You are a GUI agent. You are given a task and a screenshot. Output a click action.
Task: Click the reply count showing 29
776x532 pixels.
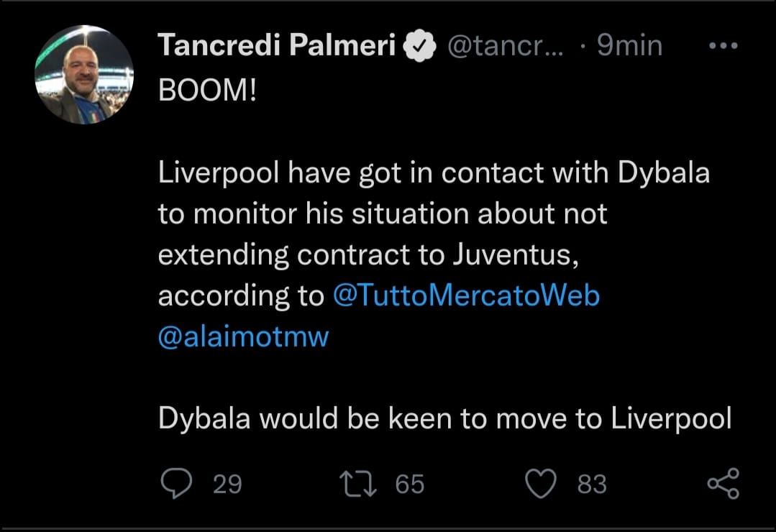pos(227,484)
